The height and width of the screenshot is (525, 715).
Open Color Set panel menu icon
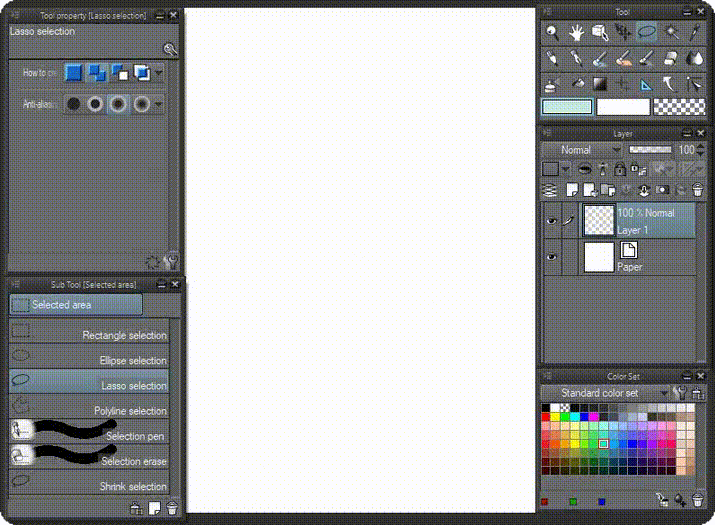tap(547, 375)
